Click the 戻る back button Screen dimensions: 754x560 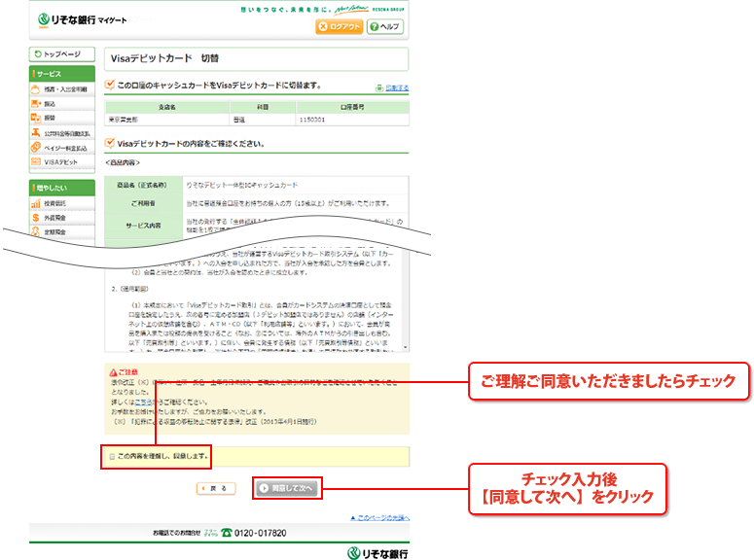coord(216,488)
